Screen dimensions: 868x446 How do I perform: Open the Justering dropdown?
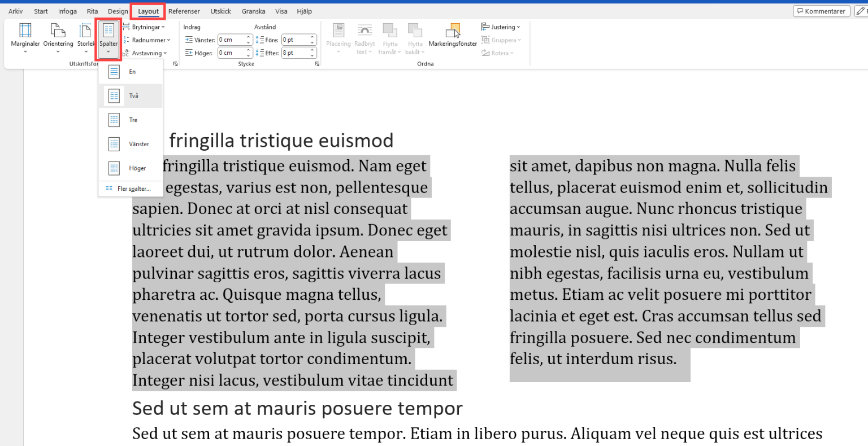(x=501, y=27)
